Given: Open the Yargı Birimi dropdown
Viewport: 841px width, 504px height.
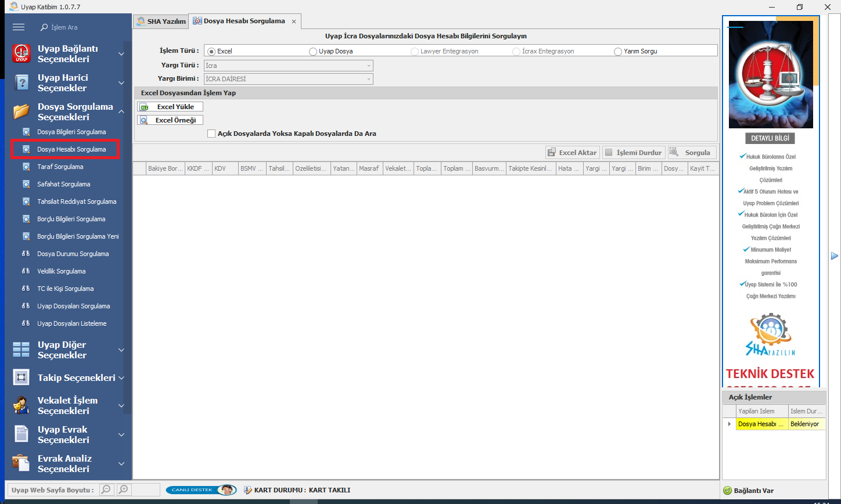Looking at the screenshot, I should coord(368,79).
